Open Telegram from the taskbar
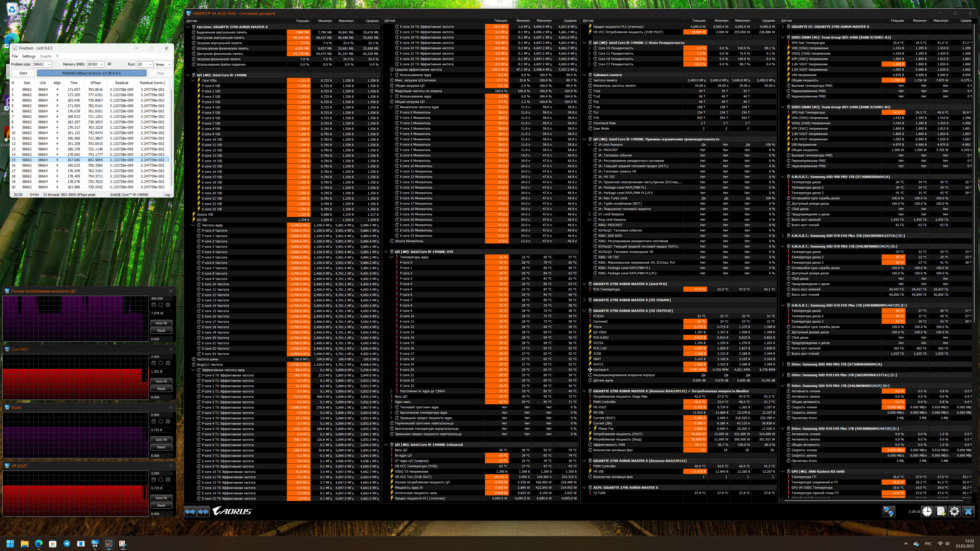The image size is (980, 551). (x=67, y=543)
